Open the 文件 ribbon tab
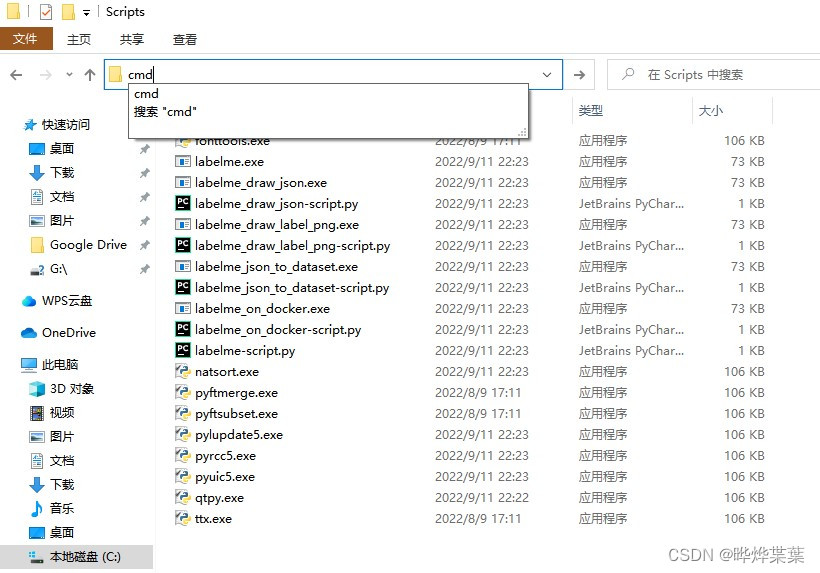This screenshot has width=820, height=573. [26, 39]
